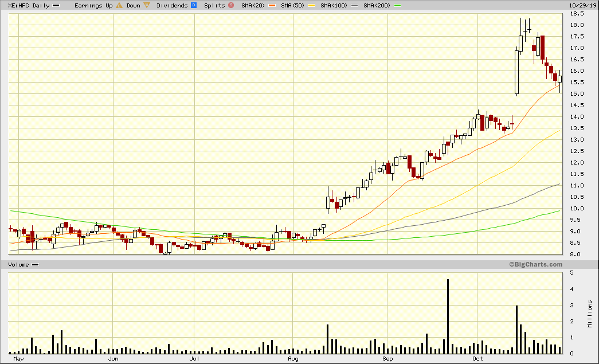Click the blue Dividends D icon
599x364 pixels.
pos(194,5)
